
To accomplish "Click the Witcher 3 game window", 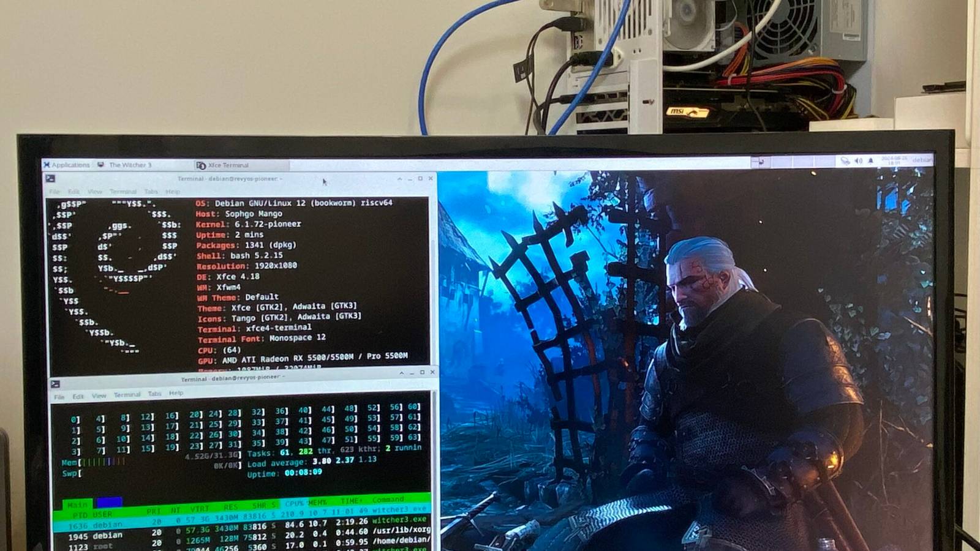I will [686, 361].
